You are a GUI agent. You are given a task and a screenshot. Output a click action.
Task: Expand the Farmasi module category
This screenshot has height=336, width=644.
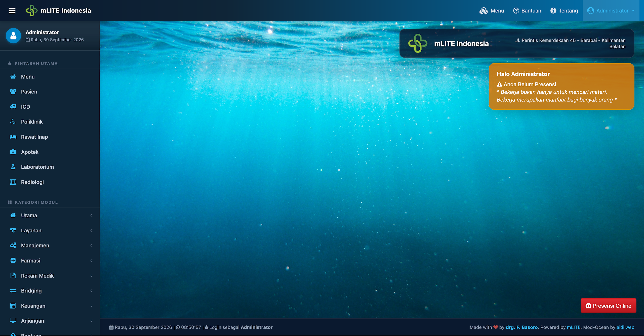[x=50, y=261]
